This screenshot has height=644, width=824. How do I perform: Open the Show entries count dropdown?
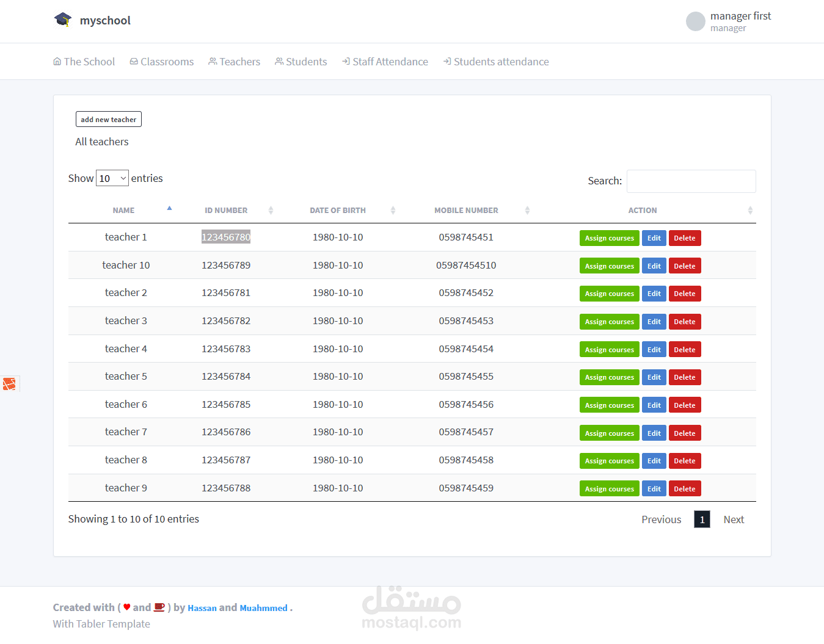(x=112, y=178)
